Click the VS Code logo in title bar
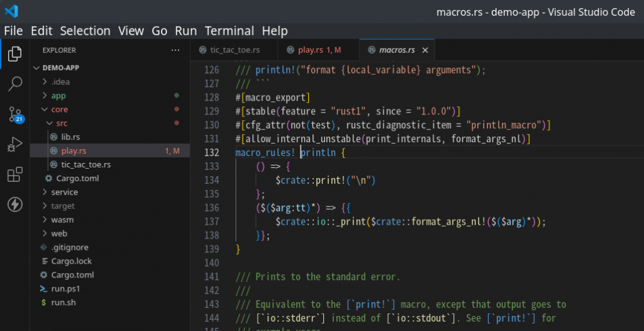Viewport: 644px width, 331px height. 11,11
